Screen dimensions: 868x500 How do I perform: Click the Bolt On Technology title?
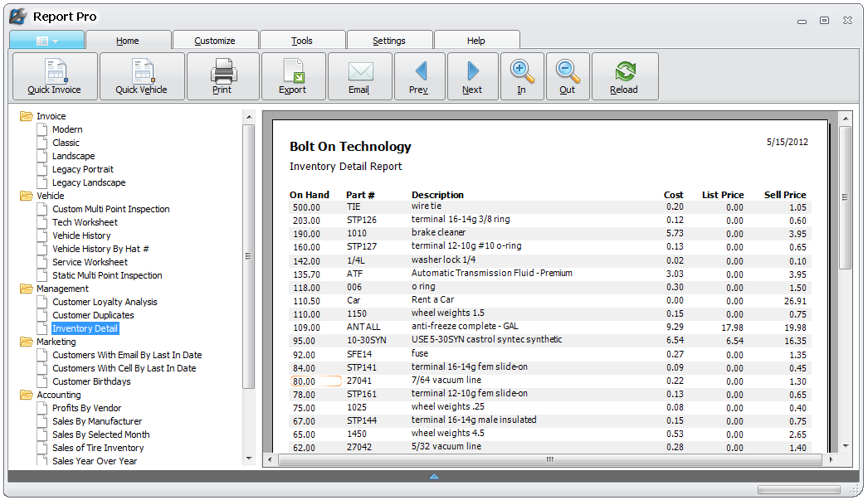350,147
